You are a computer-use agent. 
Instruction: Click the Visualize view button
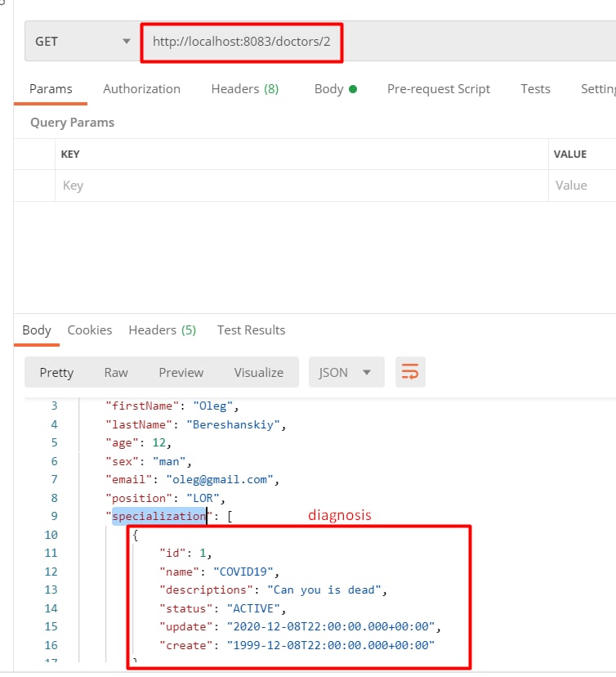tap(258, 372)
